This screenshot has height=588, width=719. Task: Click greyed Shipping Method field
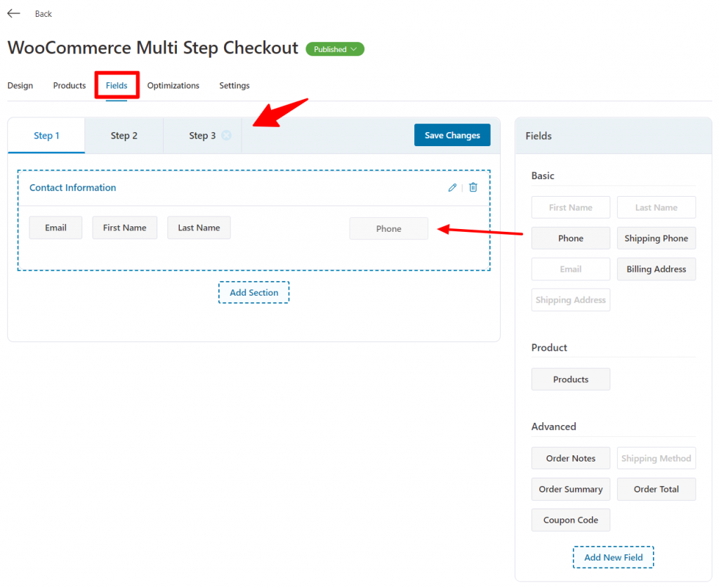click(x=657, y=458)
